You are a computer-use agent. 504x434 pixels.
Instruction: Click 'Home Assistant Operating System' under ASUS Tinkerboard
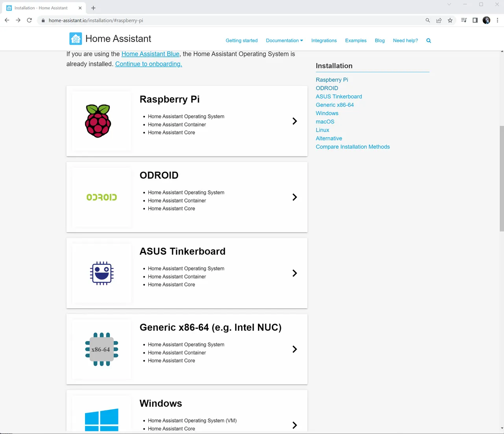186,268
